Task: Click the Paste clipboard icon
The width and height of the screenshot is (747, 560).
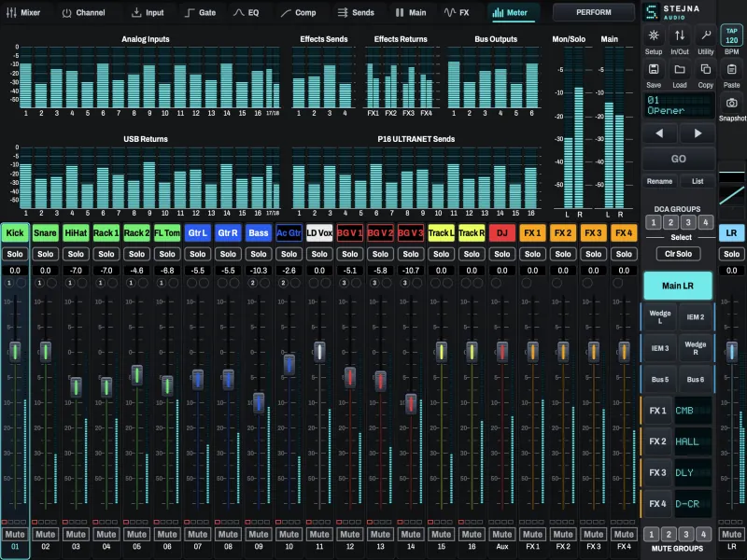Action: 732,69
